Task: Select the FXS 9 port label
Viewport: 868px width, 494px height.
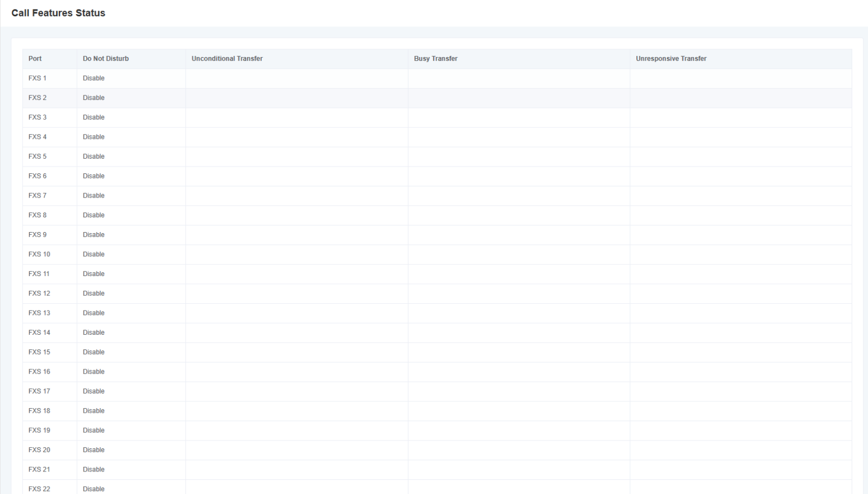Action: point(37,235)
